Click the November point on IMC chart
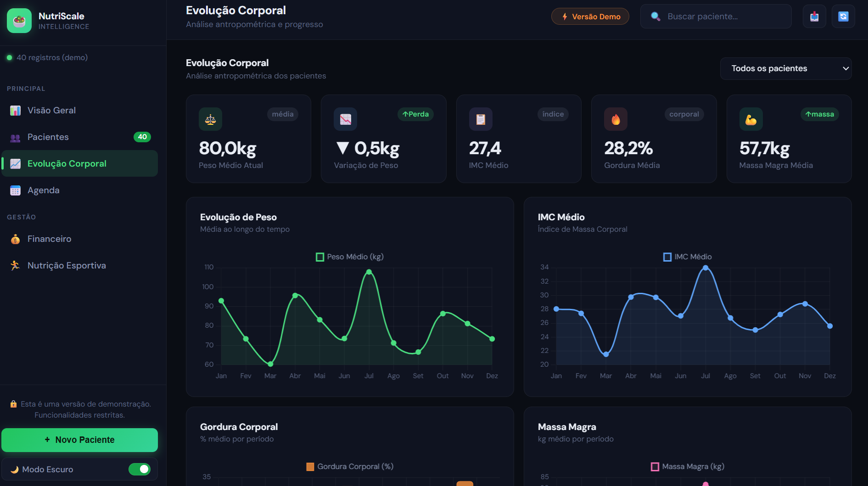 (805, 304)
